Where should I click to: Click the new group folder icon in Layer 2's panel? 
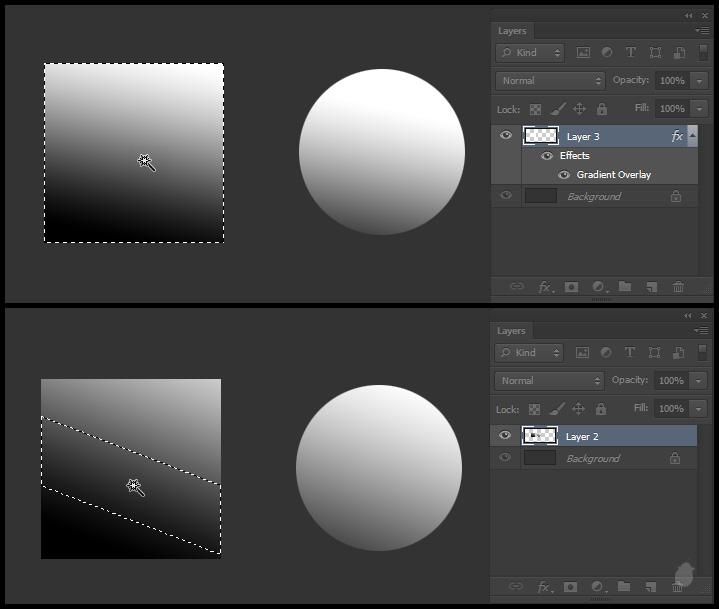click(x=625, y=587)
